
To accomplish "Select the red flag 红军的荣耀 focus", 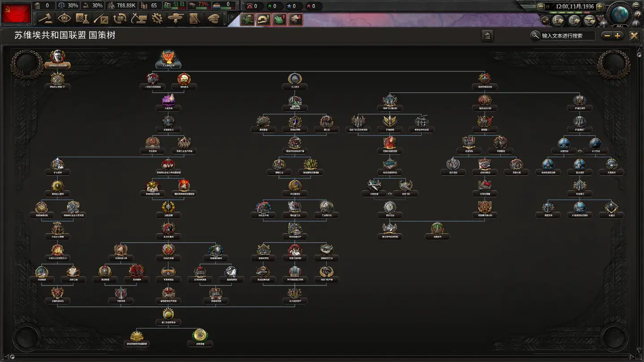I will [484, 186].
